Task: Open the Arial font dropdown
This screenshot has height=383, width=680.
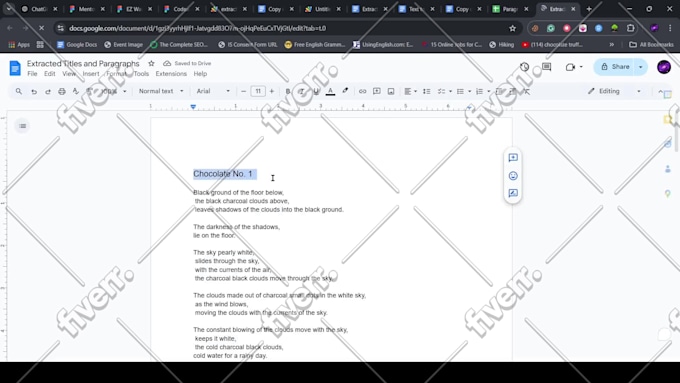Action: 213,91
